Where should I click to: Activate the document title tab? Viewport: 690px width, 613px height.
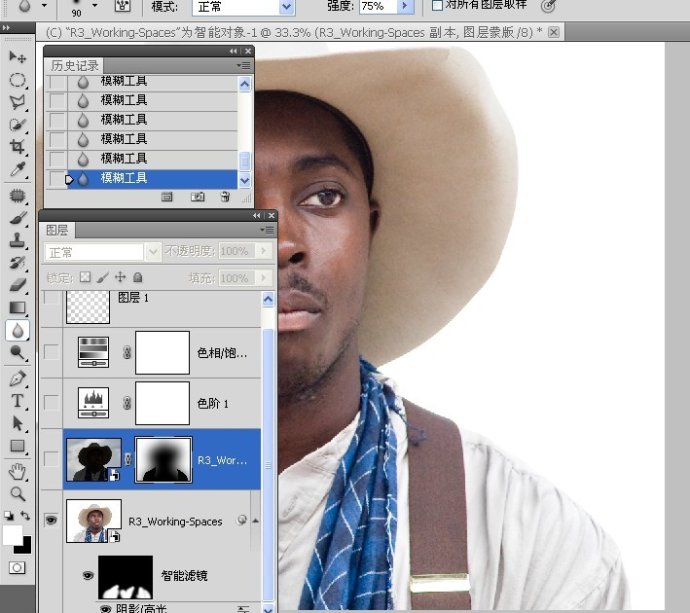pyautogui.click(x=298, y=32)
